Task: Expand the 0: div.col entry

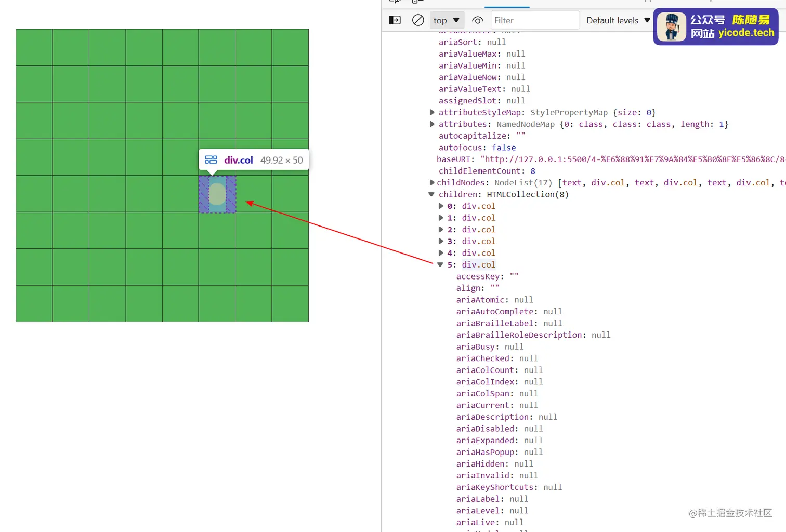Action: [441, 206]
